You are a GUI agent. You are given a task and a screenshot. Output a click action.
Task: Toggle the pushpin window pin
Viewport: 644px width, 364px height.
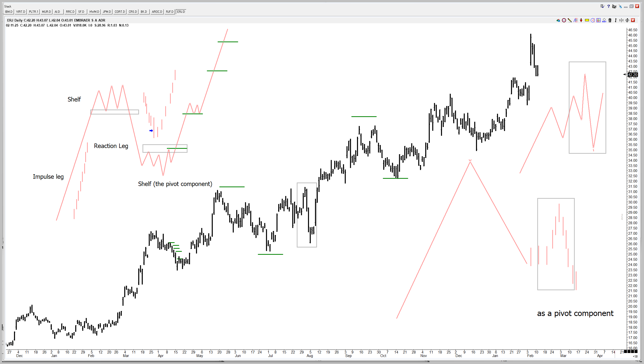(x=620, y=6)
